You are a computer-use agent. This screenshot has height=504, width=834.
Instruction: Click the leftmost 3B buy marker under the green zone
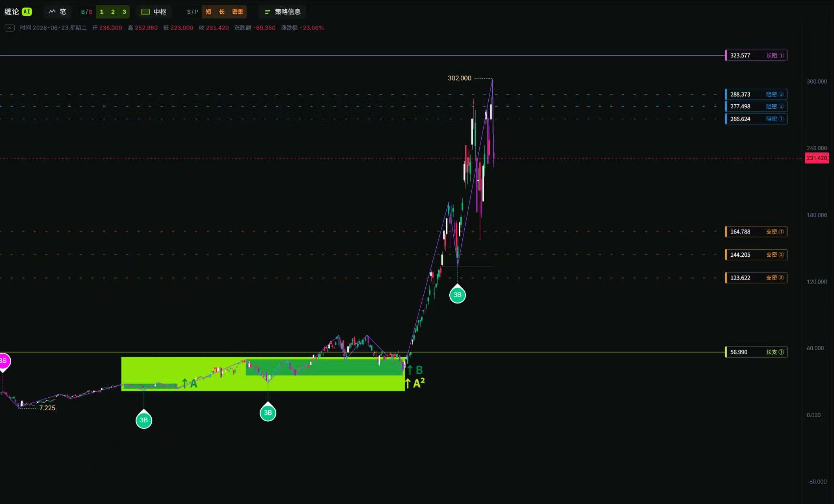pyautogui.click(x=144, y=420)
